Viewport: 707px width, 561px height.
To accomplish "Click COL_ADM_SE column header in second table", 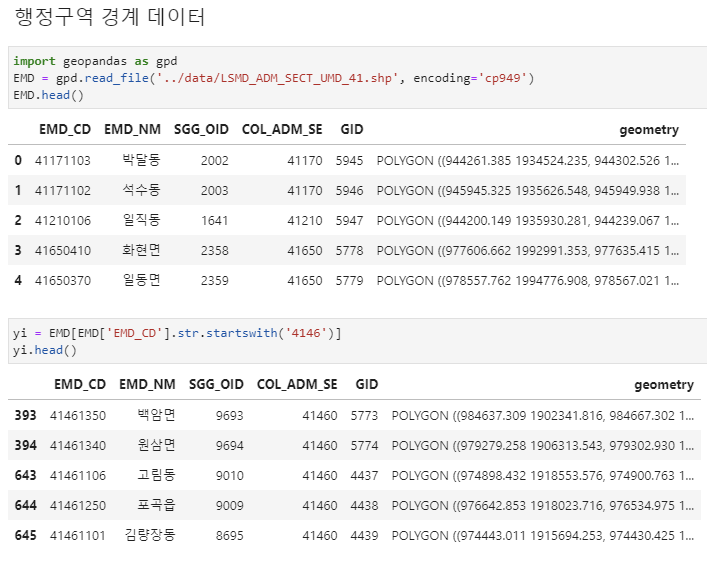I will (x=297, y=384).
